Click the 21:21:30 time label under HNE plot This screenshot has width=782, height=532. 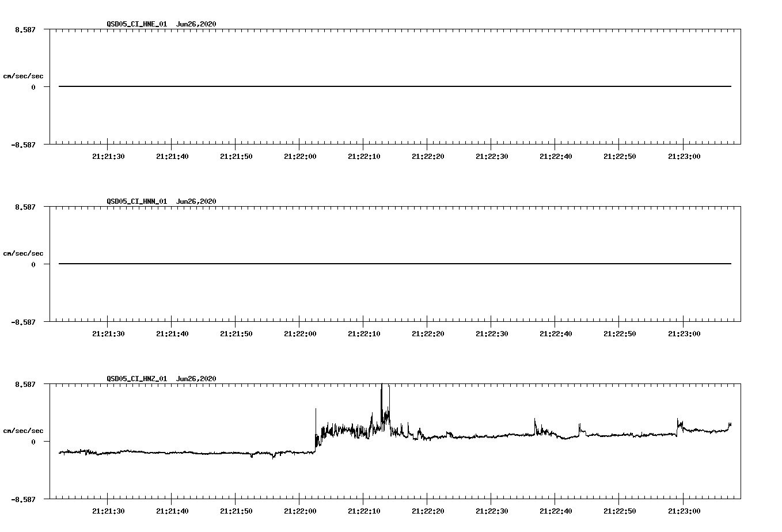click(108, 157)
